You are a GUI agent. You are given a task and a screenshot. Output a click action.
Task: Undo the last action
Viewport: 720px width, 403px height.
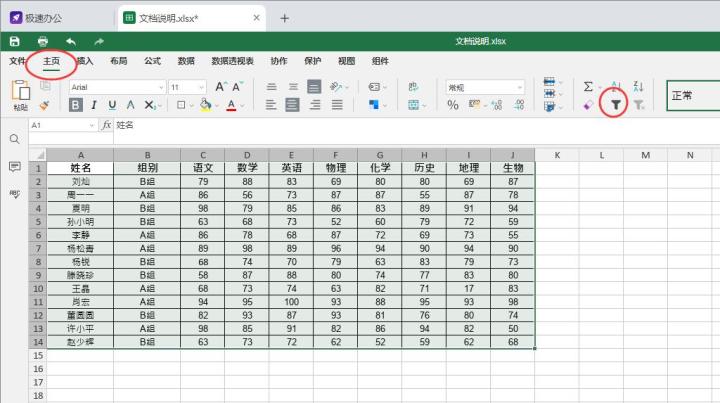[x=71, y=41]
